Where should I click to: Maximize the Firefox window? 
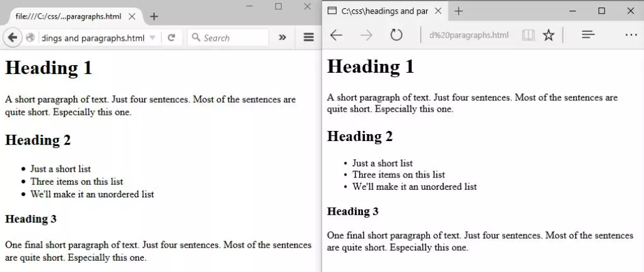point(279,6)
